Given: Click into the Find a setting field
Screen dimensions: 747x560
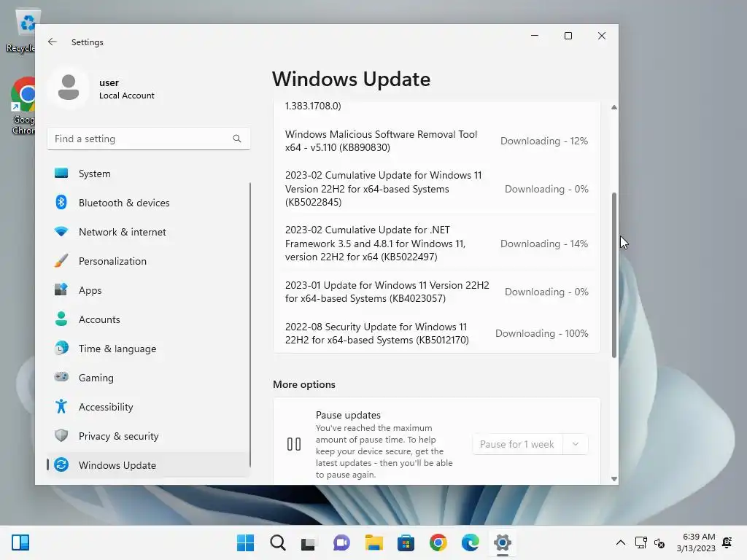Looking at the screenshot, I should click(149, 139).
